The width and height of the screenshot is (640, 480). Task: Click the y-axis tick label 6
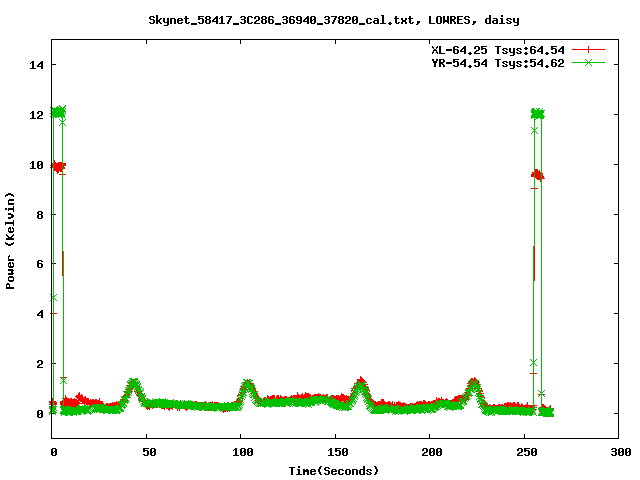point(40,264)
